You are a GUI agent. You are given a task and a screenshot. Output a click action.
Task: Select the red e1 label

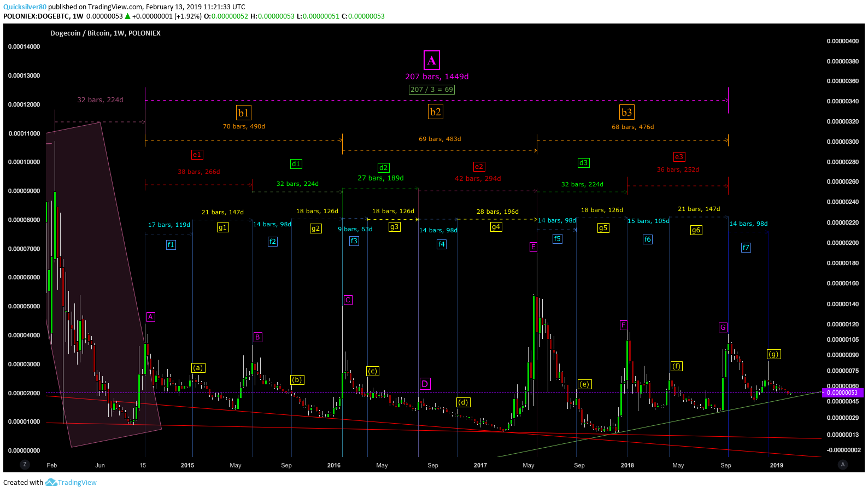click(197, 155)
